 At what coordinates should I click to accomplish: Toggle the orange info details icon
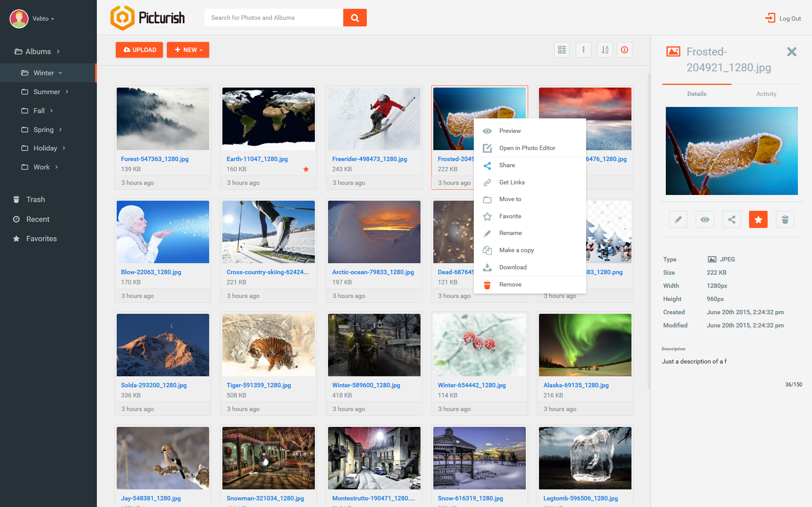tap(624, 50)
